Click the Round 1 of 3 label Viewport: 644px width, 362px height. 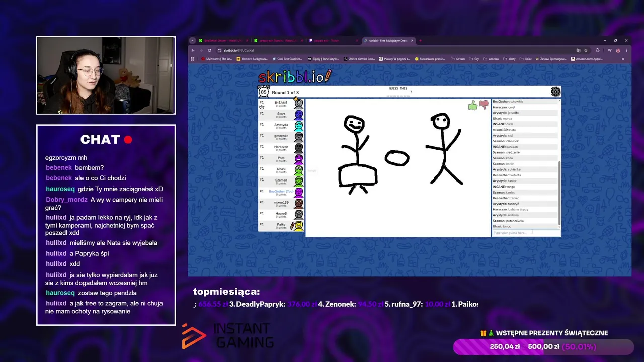click(285, 93)
